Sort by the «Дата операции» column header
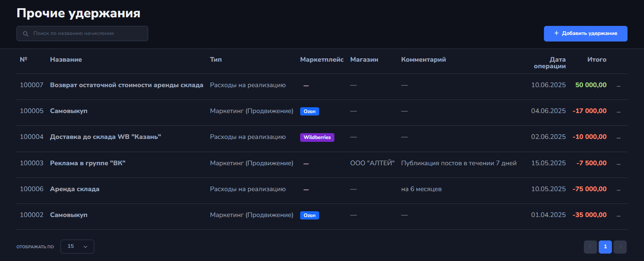The image size is (644, 261). tap(549, 62)
